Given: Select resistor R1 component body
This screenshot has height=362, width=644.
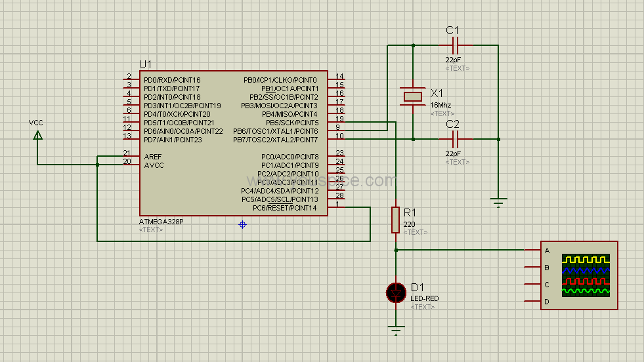Looking at the screenshot, I should (x=395, y=220).
